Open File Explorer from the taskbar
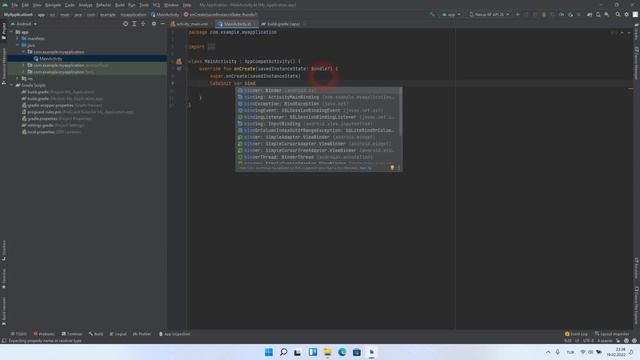 327,352
